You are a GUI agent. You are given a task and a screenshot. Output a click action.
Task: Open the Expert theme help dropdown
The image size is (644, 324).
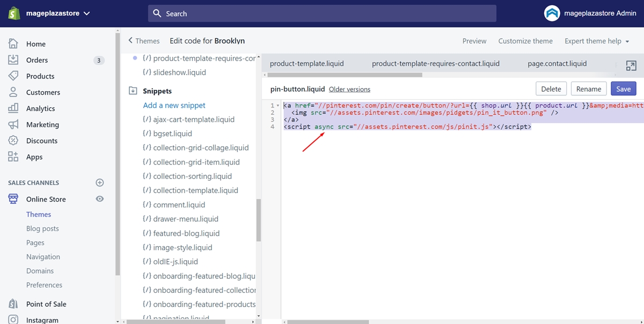click(x=597, y=41)
